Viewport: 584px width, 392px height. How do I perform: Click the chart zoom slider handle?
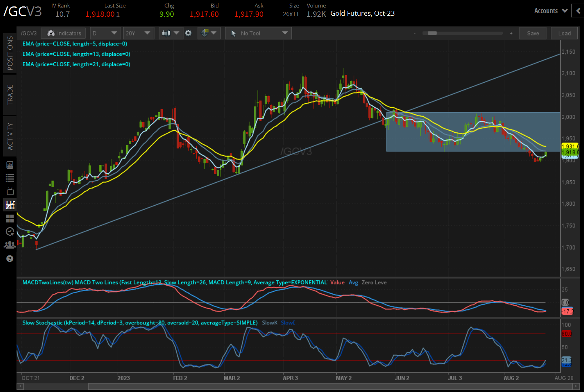click(x=432, y=33)
